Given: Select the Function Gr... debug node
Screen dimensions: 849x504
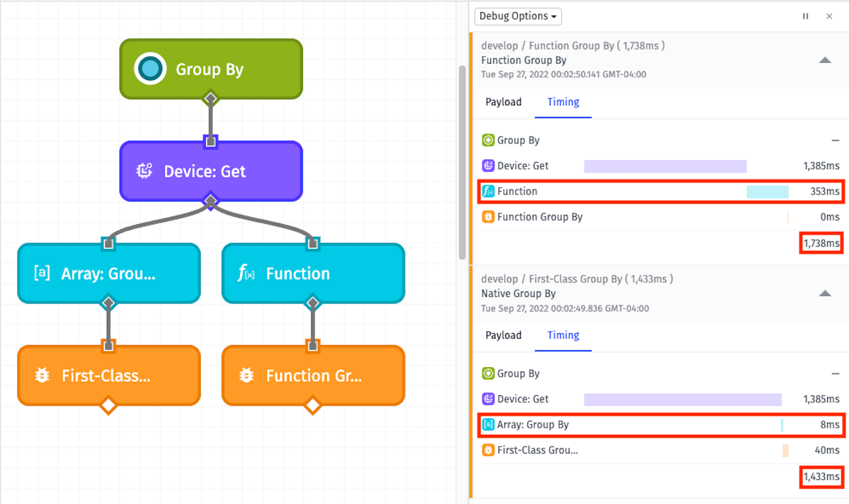Looking at the screenshot, I should tap(313, 375).
